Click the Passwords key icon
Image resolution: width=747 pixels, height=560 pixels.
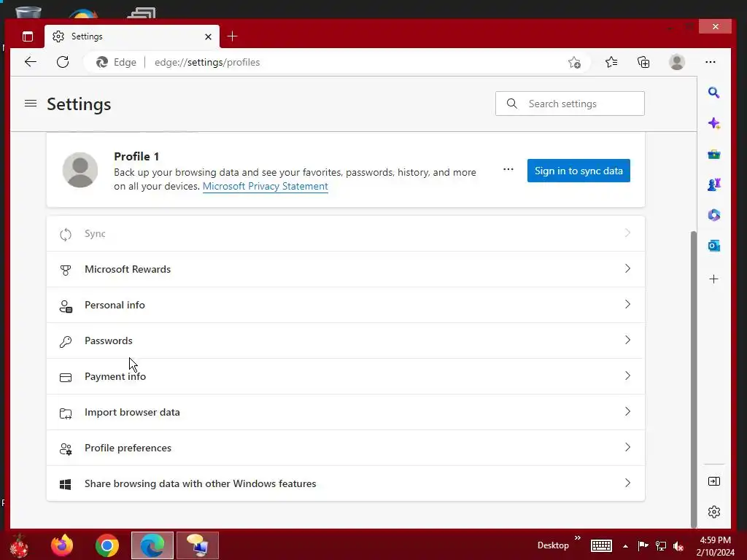click(66, 341)
